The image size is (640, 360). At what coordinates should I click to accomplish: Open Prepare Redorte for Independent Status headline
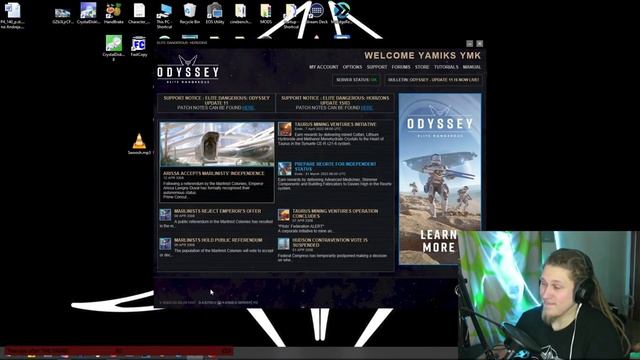click(x=335, y=166)
